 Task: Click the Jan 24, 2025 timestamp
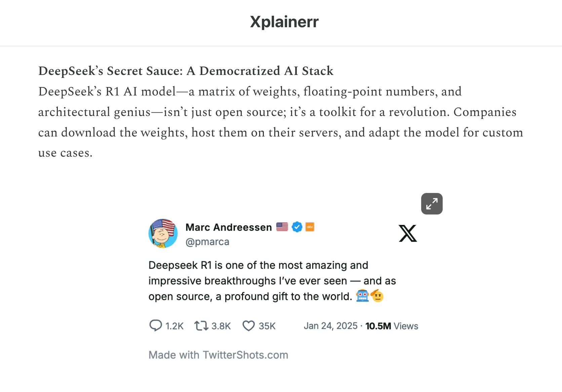(x=331, y=325)
